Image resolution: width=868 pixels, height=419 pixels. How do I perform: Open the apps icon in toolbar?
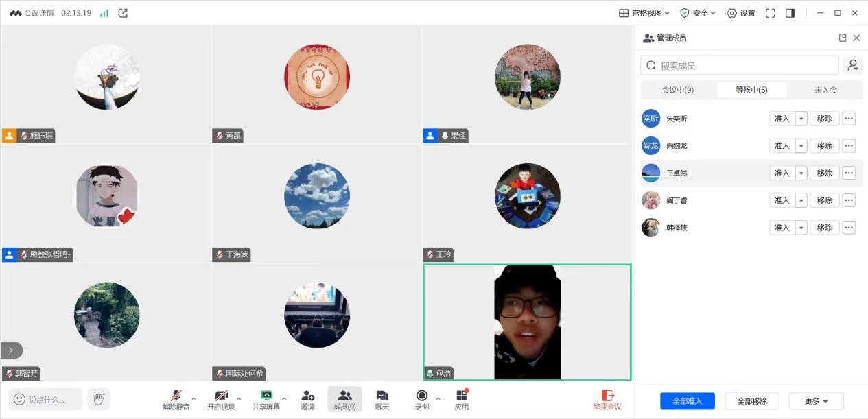[x=461, y=396]
